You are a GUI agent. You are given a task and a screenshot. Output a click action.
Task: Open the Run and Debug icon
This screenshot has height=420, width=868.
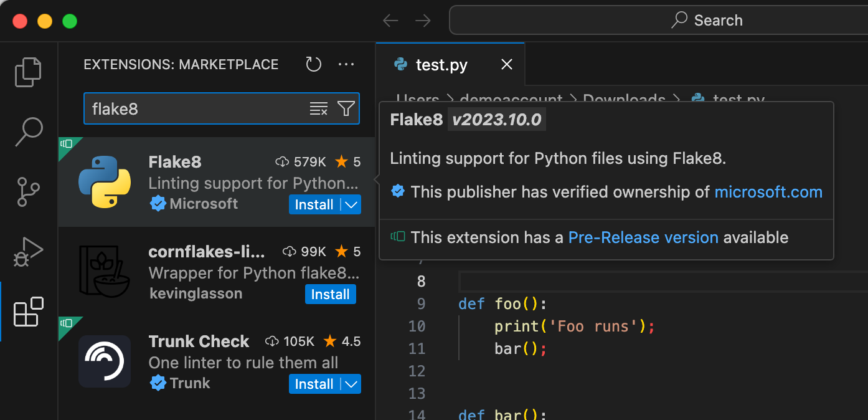(28, 252)
